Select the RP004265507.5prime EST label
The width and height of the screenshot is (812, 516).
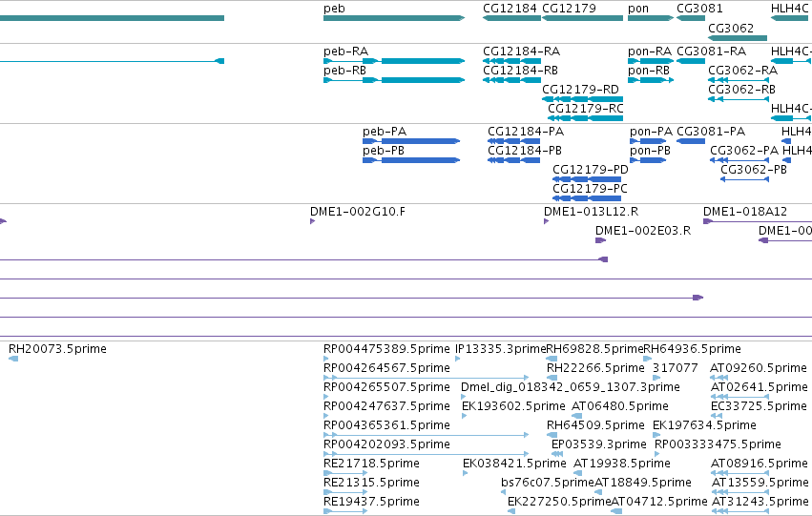click(386, 387)
